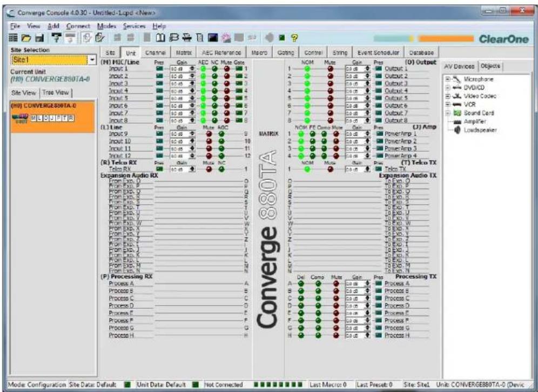The width and height of the screenshot is (538, 392).
Task: Click the Input 9 preset icon
Action: pyautogui.click(x=159, y=134)
